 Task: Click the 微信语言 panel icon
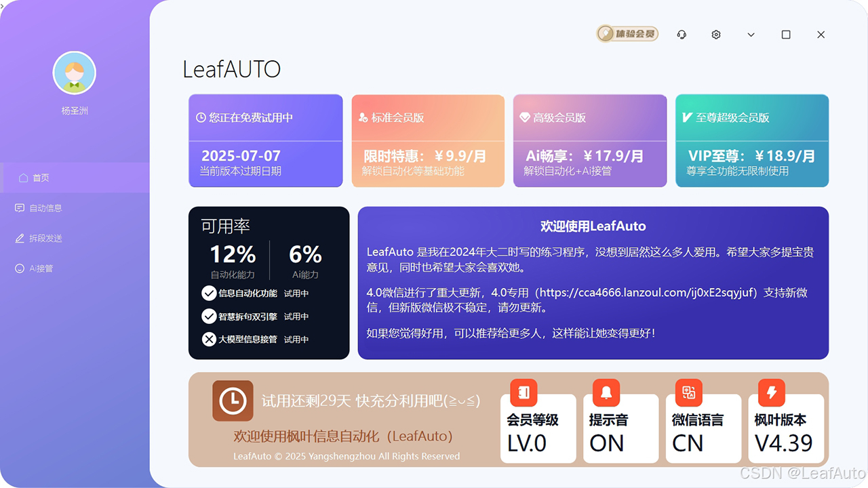(x=688, y=392)
